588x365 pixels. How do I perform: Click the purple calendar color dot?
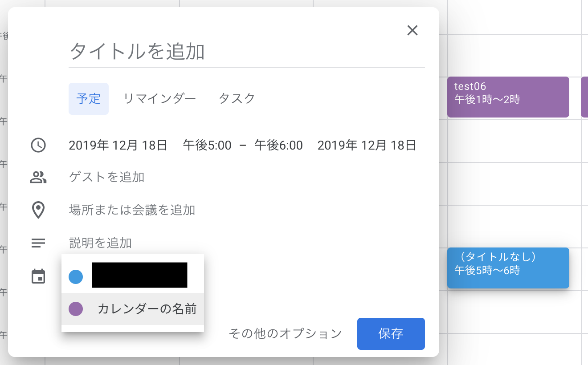76,309
